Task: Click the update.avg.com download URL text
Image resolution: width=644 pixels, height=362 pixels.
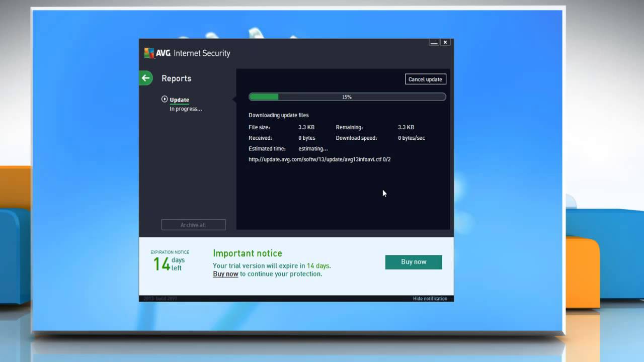Action: coord(319,159)
